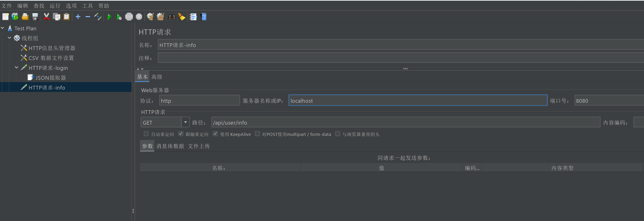Open the function helper dialog icon
Viewport: 644px width, 221px height.
[x=193, y=17]
